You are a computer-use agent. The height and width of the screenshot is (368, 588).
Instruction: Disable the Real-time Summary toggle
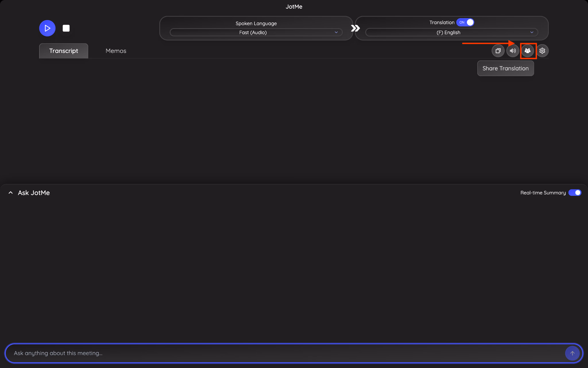pyautogui.click(x=575, y=193)
